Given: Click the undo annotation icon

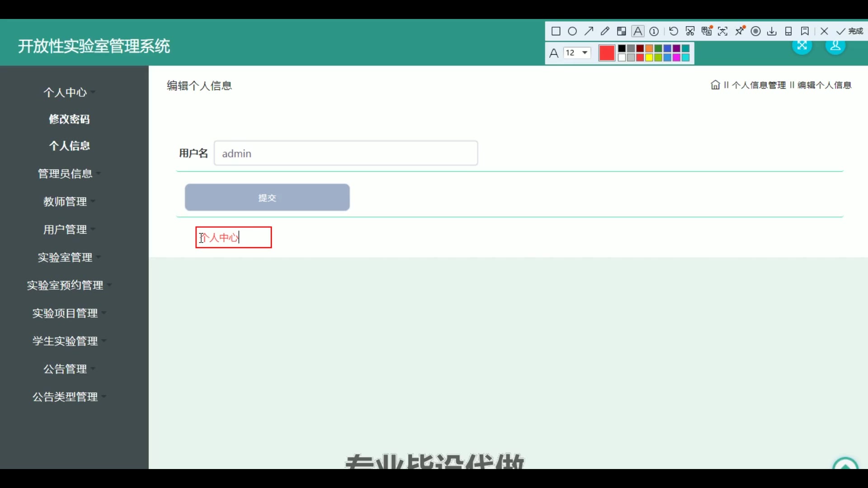Looking at the screenshot, I should click(x=674, y=31).
